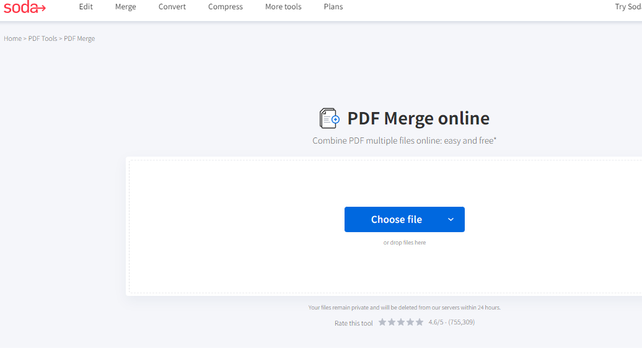642x364 pixels.
Task: Give the tool a five-star rating
Action: coord(420,323)
